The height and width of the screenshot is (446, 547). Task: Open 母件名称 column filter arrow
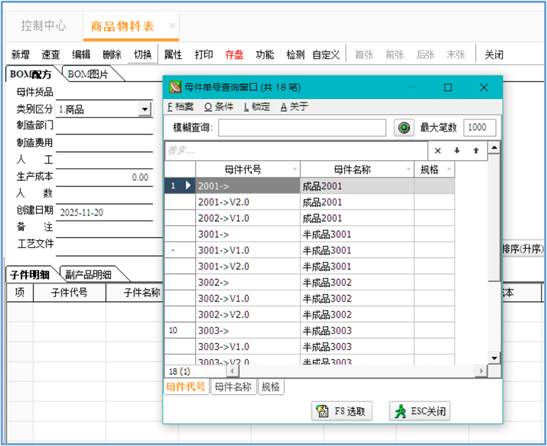(409, 170)
